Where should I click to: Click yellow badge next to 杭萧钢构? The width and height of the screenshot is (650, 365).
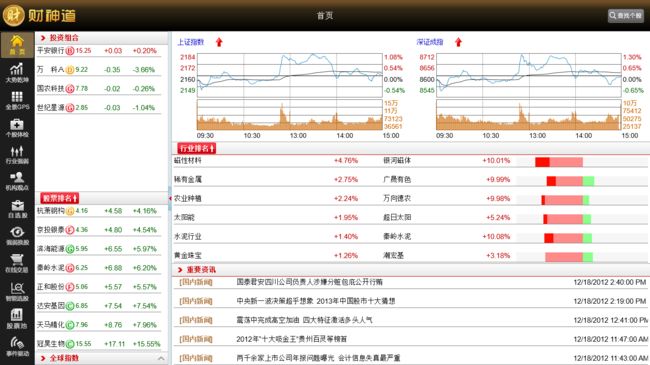click(x=70, y=211)
